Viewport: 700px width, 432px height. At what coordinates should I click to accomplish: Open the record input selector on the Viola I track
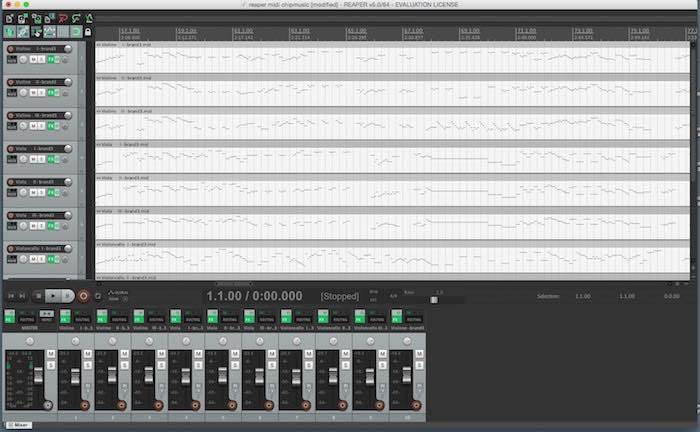(12, 160)
